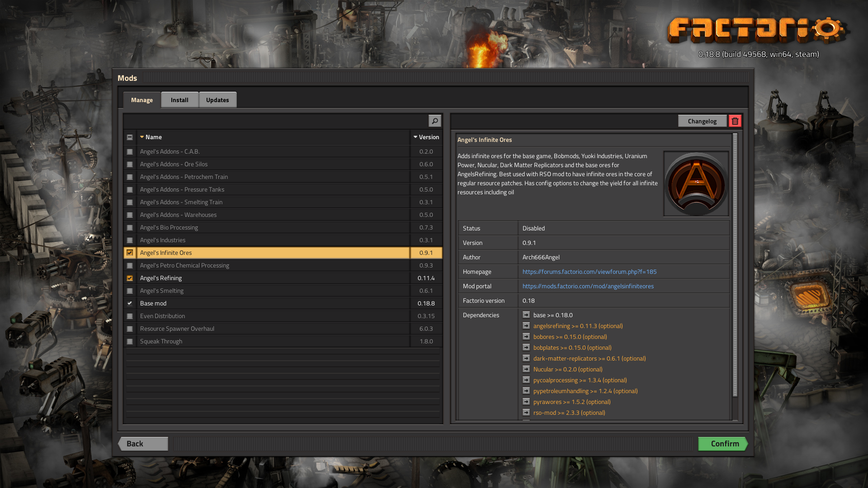868x488 pixels.
Task: Click arrow icon beside bobores dependency
Action: 526,337
